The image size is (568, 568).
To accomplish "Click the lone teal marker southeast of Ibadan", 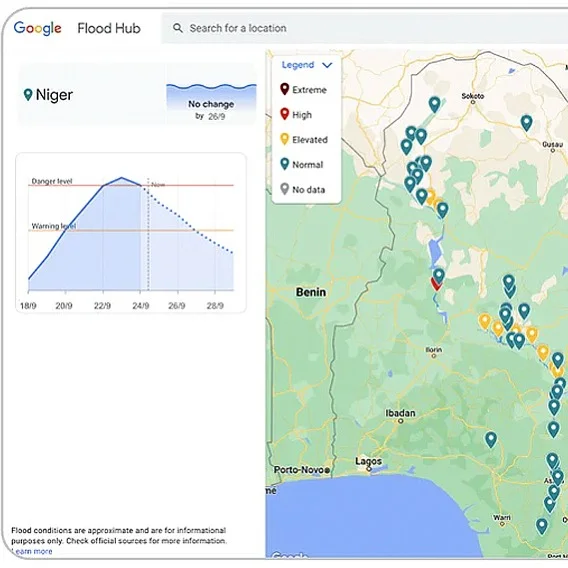I will click(490, 440).
